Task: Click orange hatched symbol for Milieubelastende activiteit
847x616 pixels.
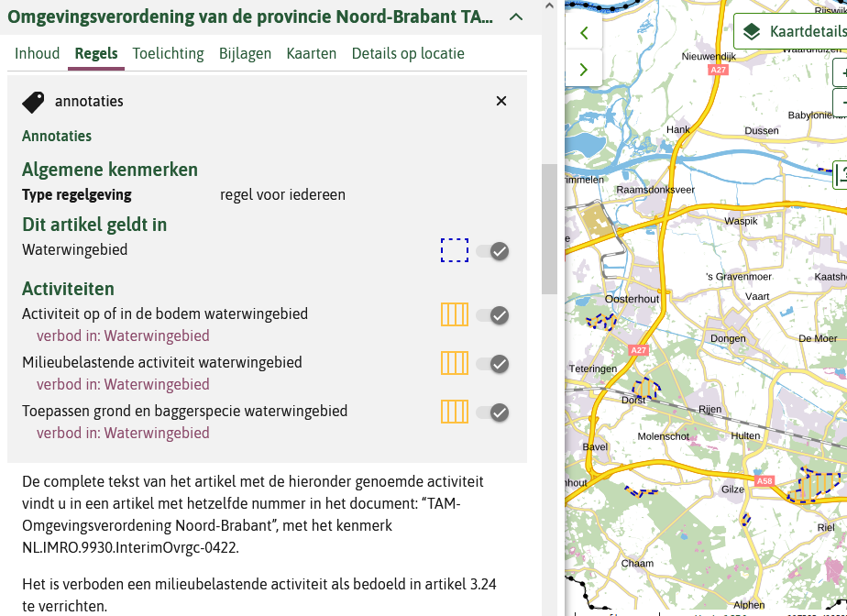Action: (x=455, y=363)
